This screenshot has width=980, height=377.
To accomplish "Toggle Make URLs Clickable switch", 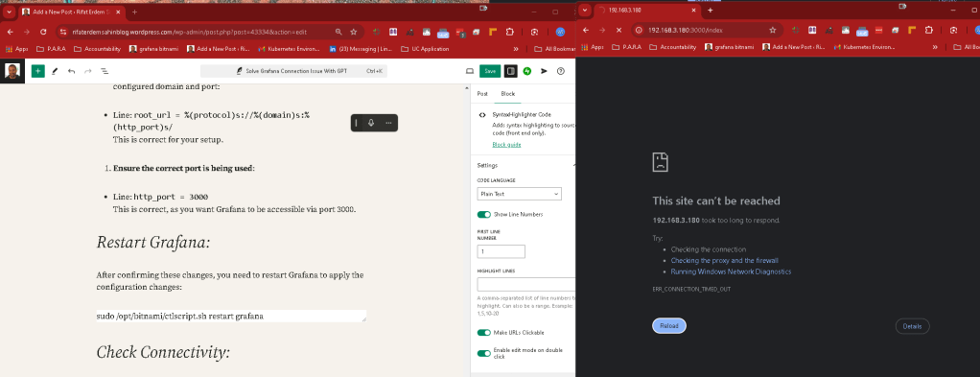I will (x=483, y=333).
